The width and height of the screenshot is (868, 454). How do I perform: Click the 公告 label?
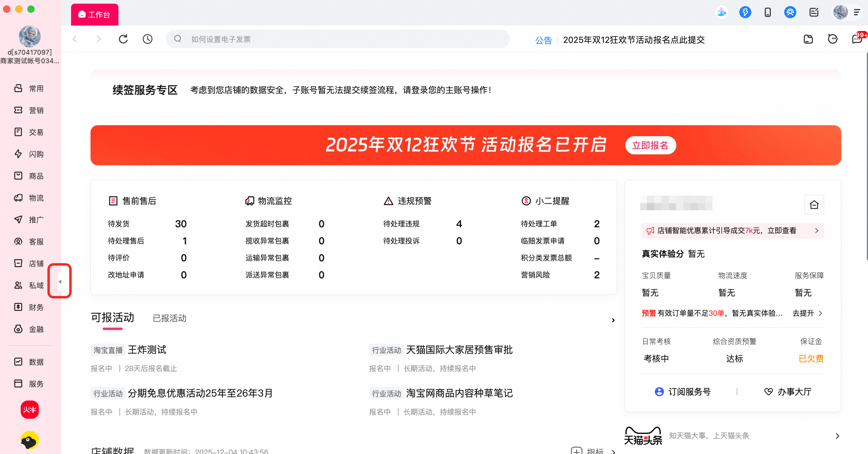coord(544,40)
